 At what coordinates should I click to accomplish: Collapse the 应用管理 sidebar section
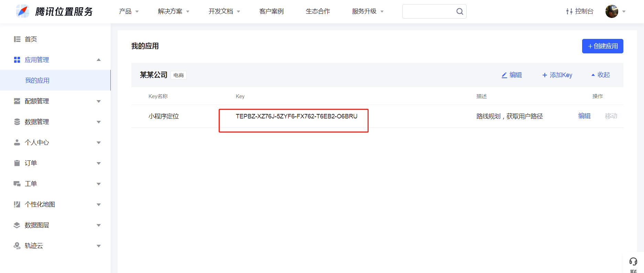tap(99, 60)
